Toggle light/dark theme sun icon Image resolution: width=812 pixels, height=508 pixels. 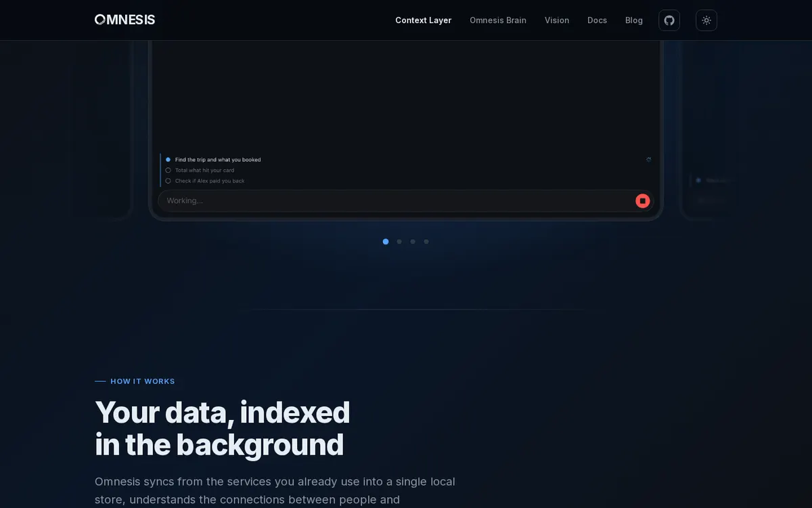706,20
